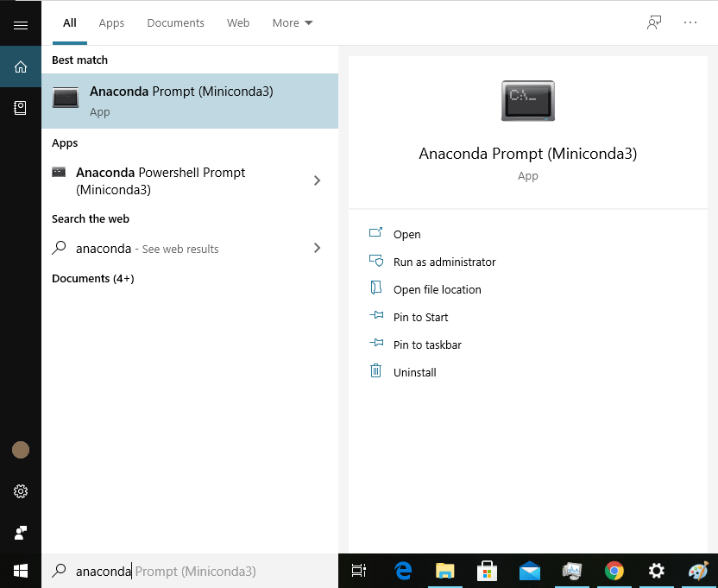Viewport: 718px width, 588px height.
Task: Choose Pin to Start
Action: tap(420, 317)
